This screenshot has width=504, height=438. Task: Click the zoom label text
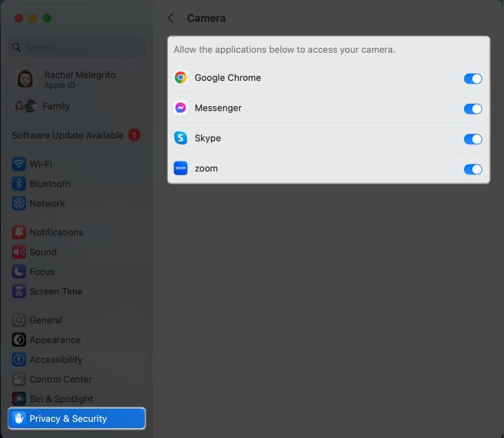[206, 169]
